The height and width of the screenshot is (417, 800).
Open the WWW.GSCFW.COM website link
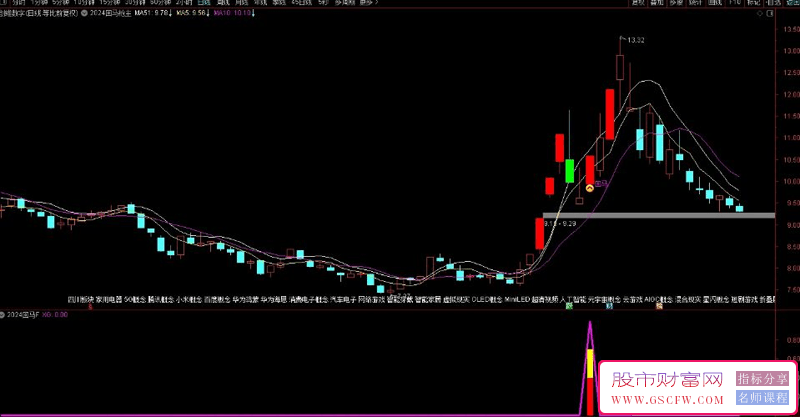pos(667,400)
